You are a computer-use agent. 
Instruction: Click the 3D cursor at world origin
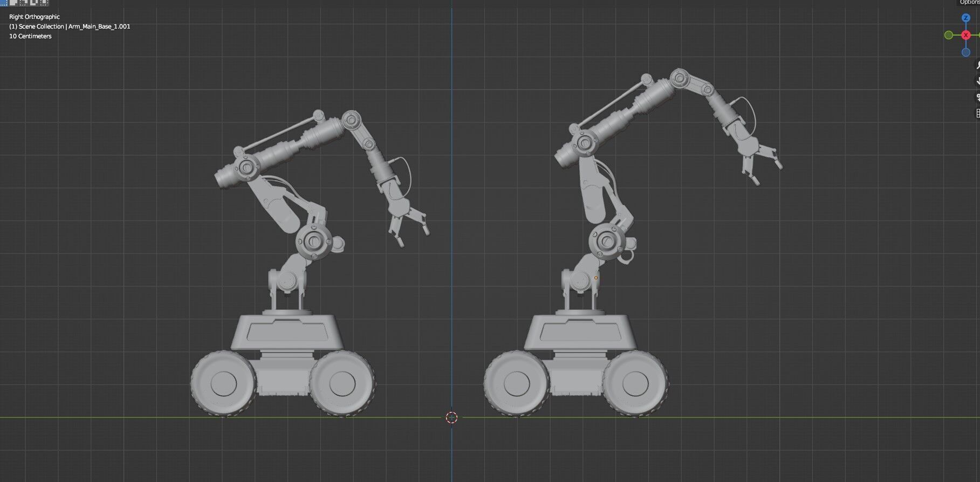451,417
